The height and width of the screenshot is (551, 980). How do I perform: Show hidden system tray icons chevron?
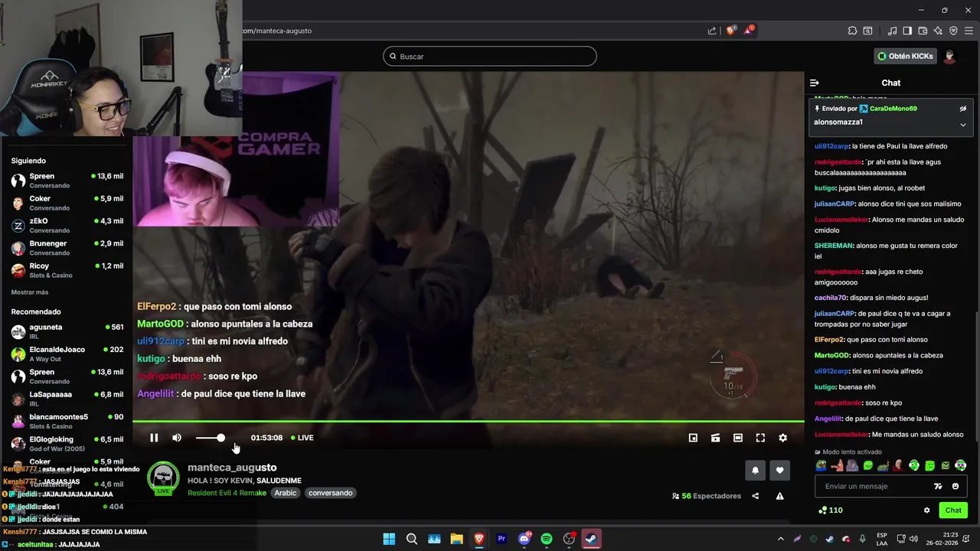781,539
